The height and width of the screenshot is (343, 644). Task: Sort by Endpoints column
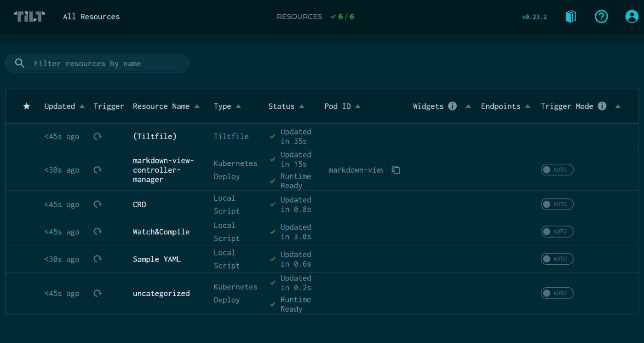[506, 106]
